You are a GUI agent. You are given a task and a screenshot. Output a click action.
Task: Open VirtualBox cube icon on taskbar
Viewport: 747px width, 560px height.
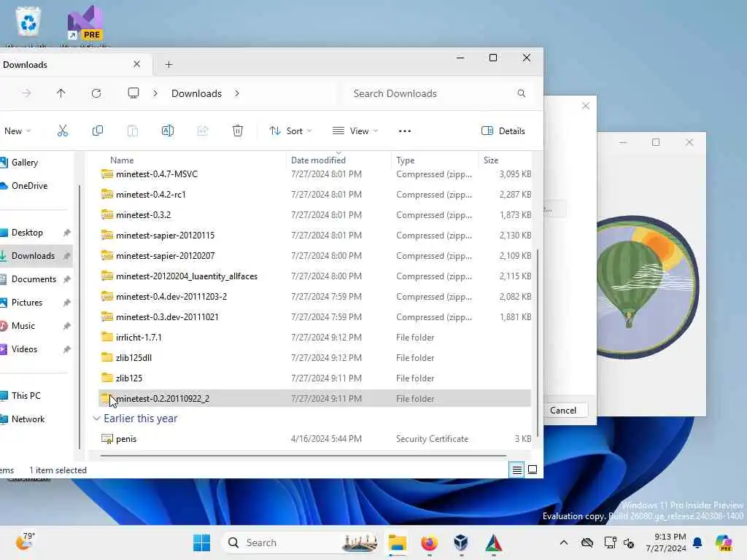coord(461,542)
